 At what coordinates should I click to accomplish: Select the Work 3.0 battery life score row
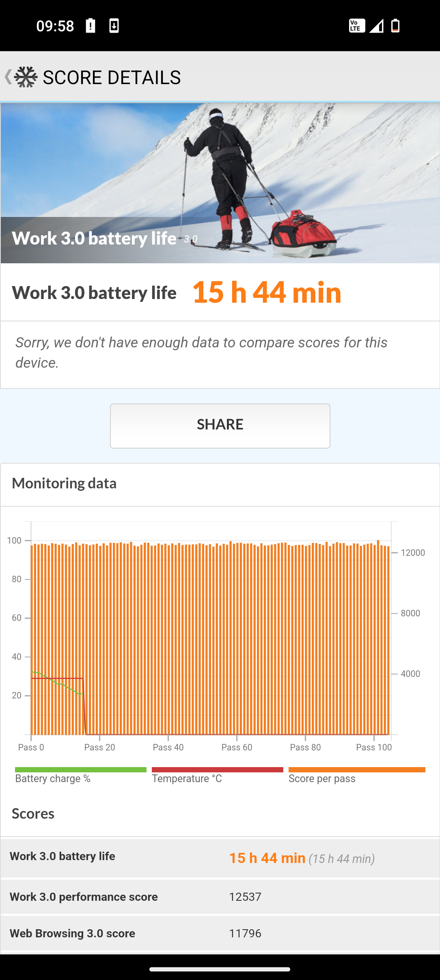pos(220,857)
